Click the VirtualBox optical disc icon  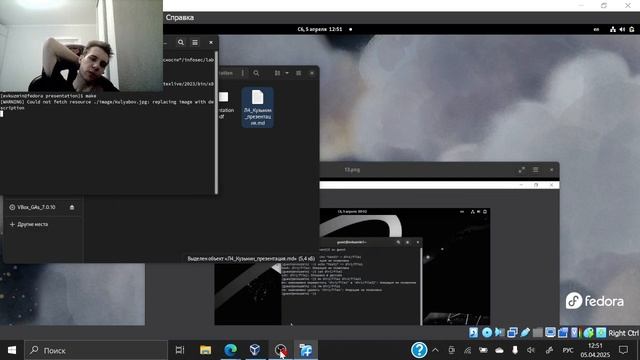487,333
